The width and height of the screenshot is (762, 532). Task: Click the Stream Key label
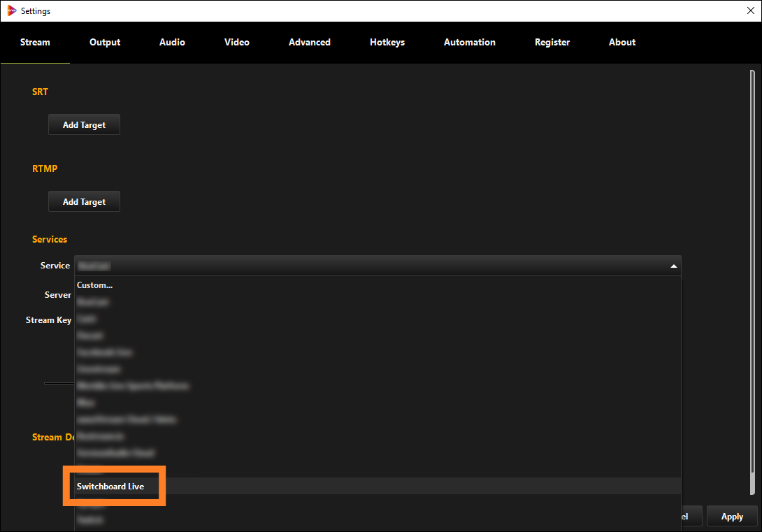(x=49, y=320)
